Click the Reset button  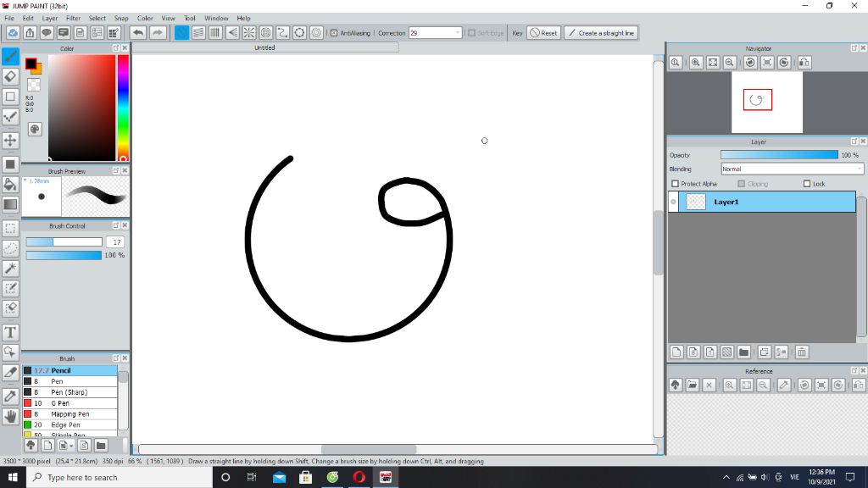543,33
